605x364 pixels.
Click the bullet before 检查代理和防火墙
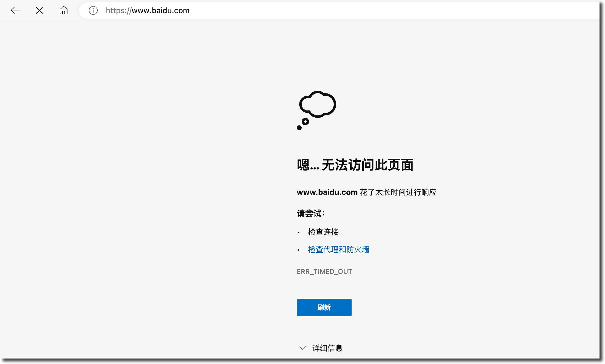click(x=298, y=250)
